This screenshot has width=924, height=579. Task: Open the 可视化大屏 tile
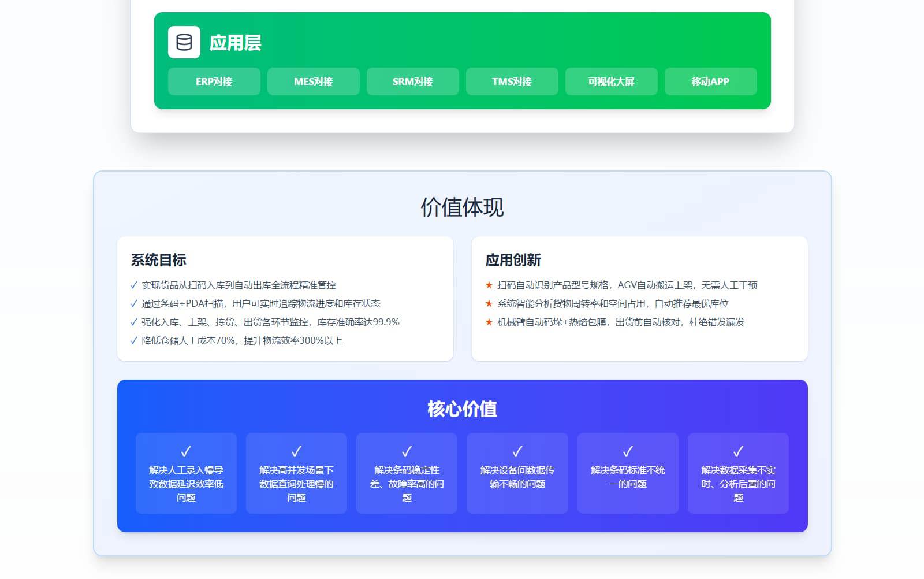tap(611, 81)
